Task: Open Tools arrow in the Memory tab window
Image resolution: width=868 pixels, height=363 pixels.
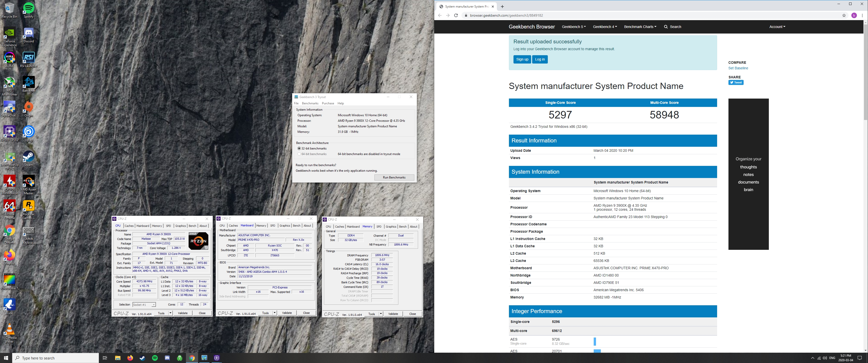Action: (x=381, y=314)
